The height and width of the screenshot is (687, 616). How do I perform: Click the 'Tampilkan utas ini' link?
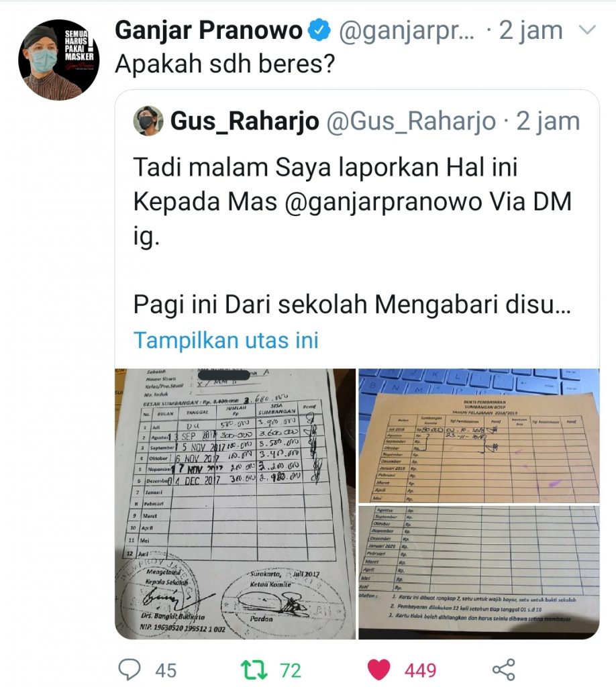[225, 340]
